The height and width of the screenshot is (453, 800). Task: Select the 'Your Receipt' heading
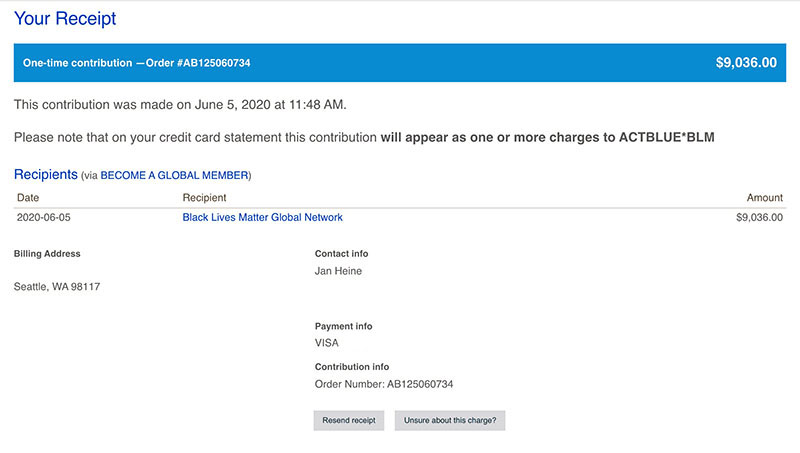(65, 19)
